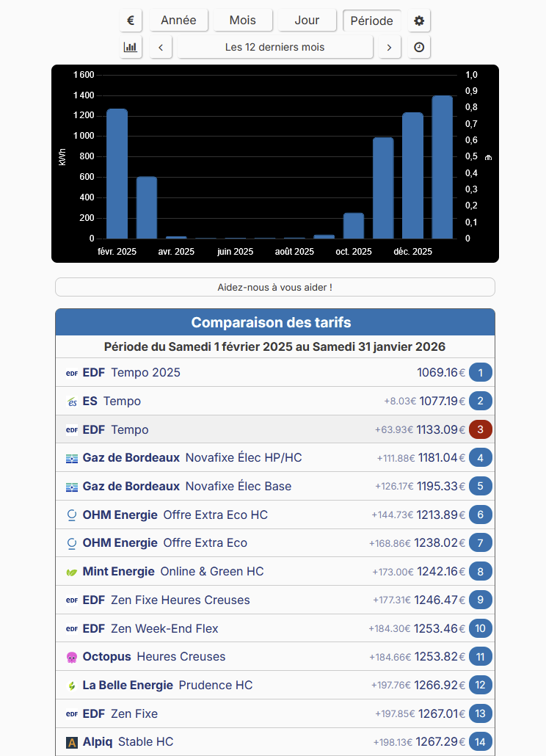Click the red rank 3 badge
Screen dimensions: 546x756
click(480, 429)
